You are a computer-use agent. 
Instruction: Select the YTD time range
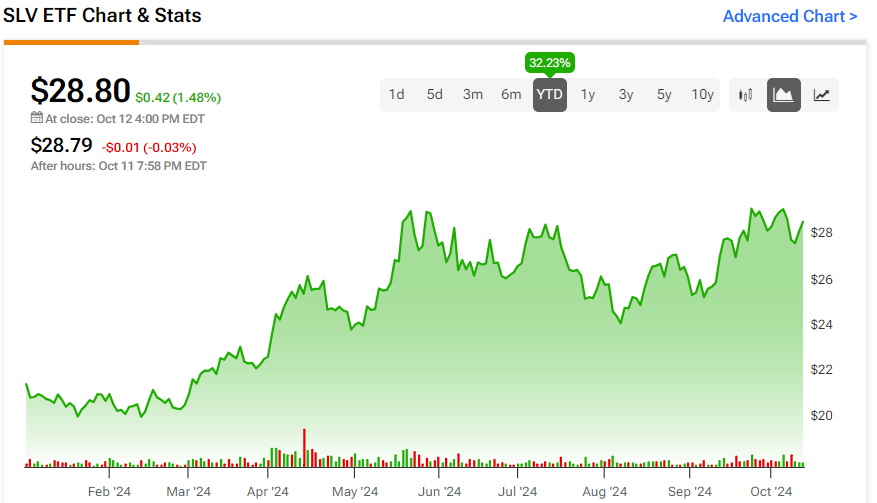click(x=549, y=95)
